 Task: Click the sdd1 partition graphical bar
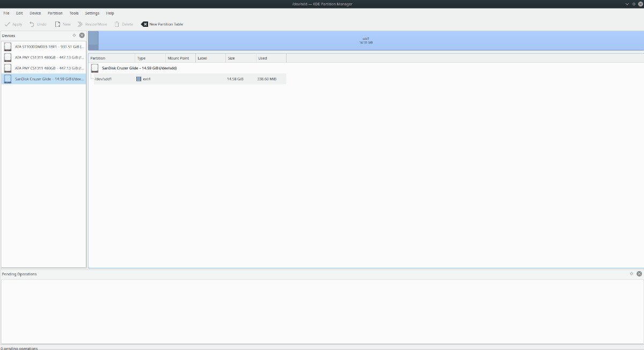click(x=365, y=39)
